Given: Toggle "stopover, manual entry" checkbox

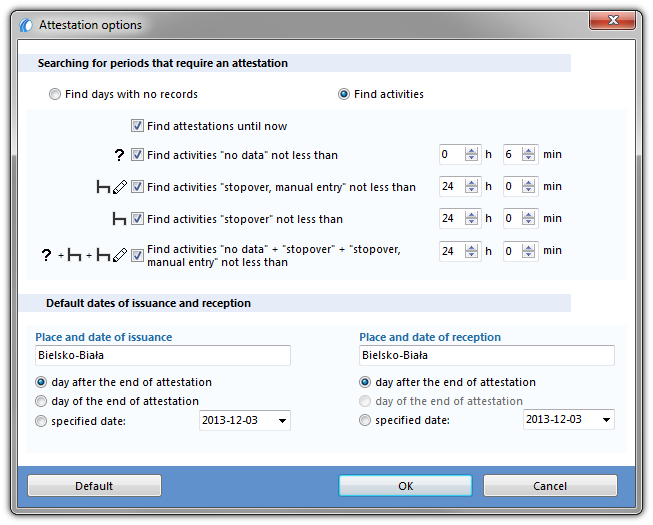Looking at the screenshot, I should pyautogui.click(x=137, y=187).
